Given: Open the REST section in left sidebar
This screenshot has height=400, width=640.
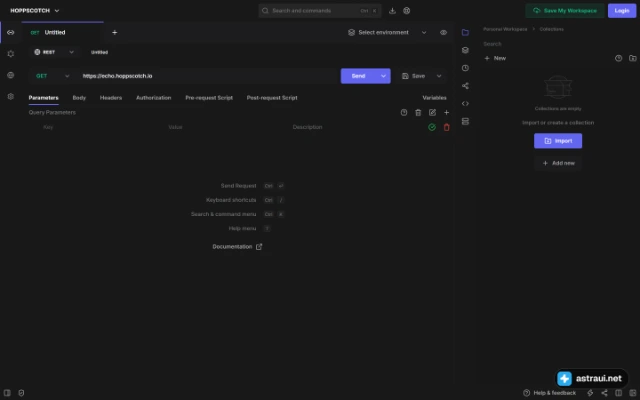Looking at the screenshot, I should pyautogui.click(x=11, y=32).
